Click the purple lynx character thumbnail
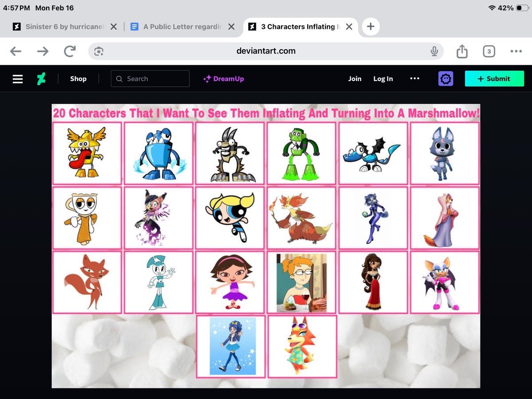The height and width of the screenshot is (399, 532). [x=159, y=218]
